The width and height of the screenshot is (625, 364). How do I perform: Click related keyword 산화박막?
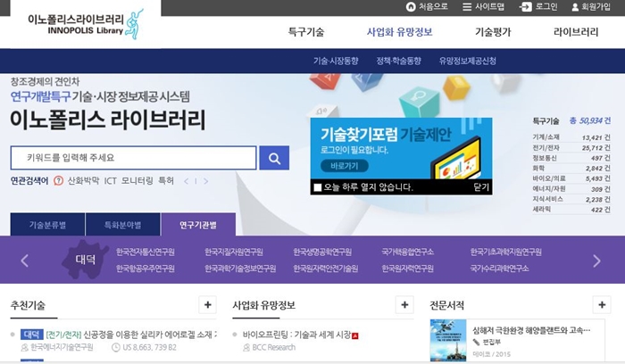[x=83, y=181]
